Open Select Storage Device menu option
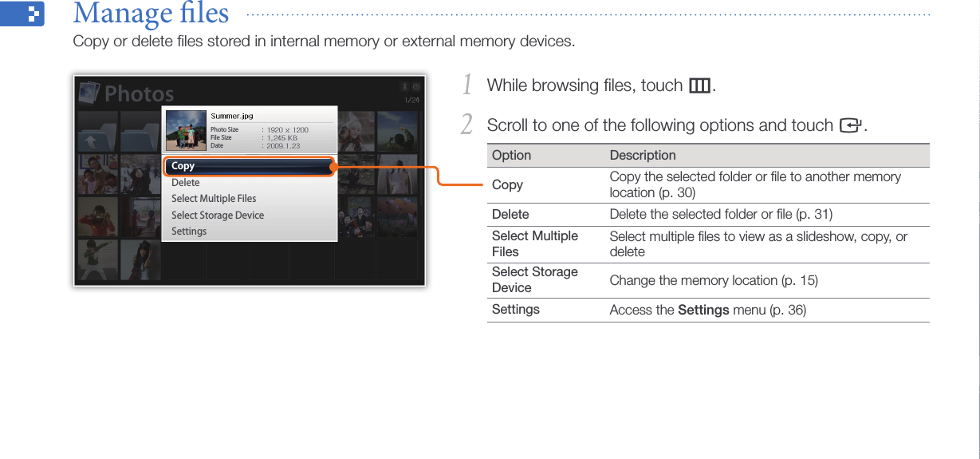The height and width of the screenshot is (459, 980). point(218,216)
